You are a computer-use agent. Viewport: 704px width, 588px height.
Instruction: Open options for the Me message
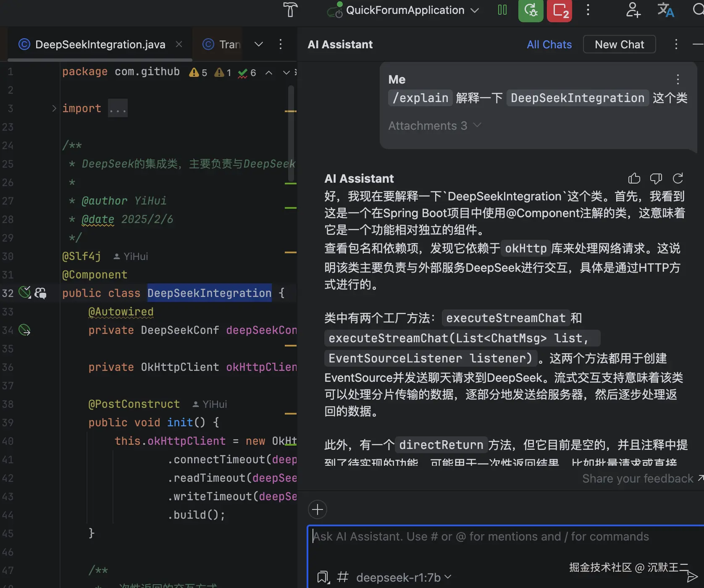coord(678,79)
